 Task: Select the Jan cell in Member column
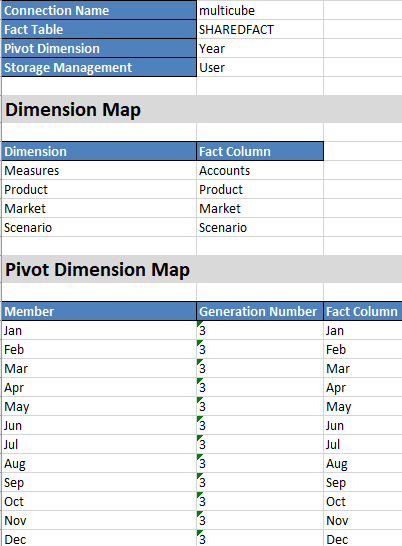99,330
